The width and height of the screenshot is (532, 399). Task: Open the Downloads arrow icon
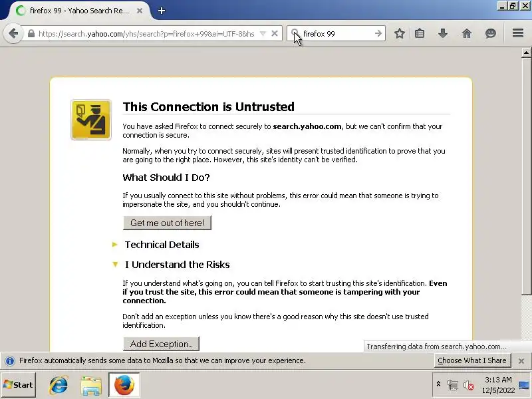(x=443, y=33)
